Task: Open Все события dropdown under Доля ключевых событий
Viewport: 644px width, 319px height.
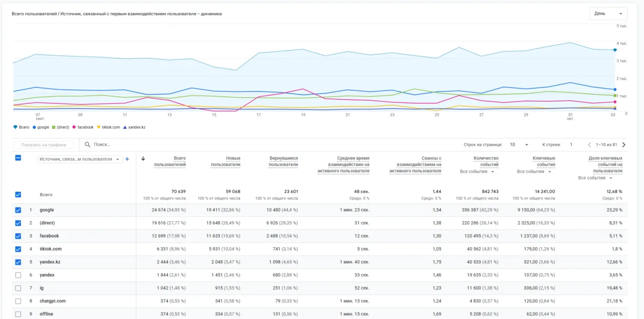Action: [595, 178]
